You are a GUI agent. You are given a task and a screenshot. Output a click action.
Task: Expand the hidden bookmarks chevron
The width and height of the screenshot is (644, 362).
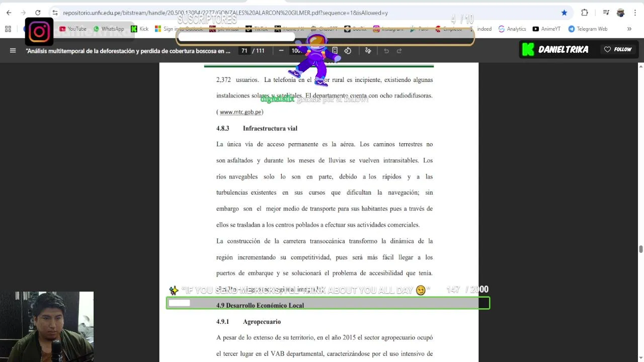[x=629, y=29]
